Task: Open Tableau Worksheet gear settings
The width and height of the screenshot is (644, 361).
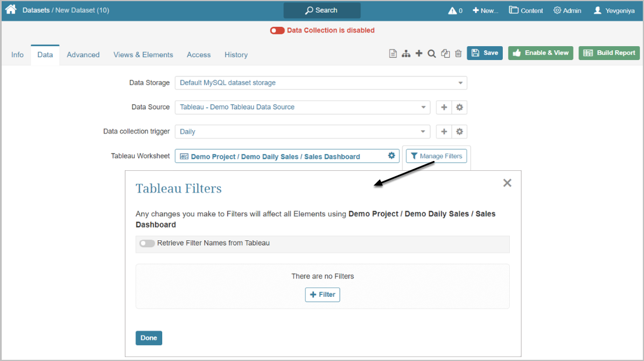Action: tap(391, 156)
